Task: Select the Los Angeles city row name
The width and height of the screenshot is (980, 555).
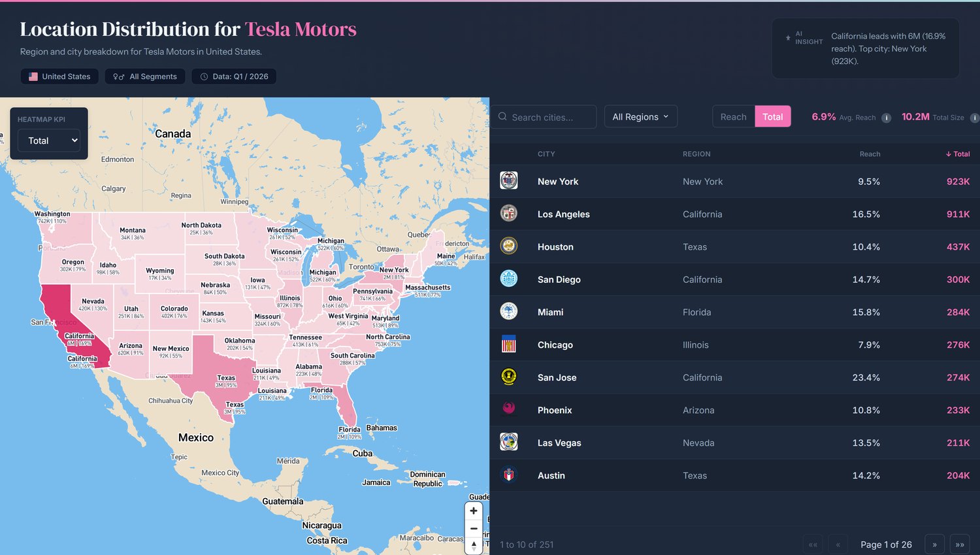Action: click(564, 214)
